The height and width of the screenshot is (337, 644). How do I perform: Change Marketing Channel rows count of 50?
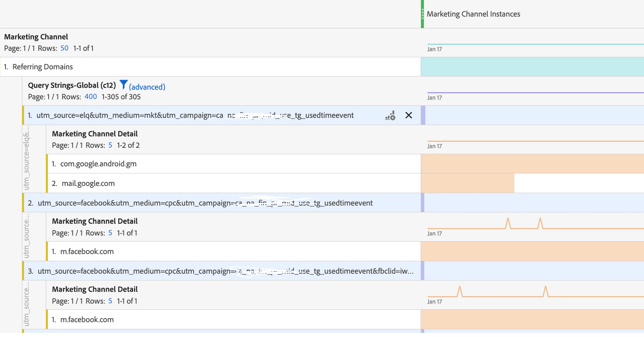point(64,48)
